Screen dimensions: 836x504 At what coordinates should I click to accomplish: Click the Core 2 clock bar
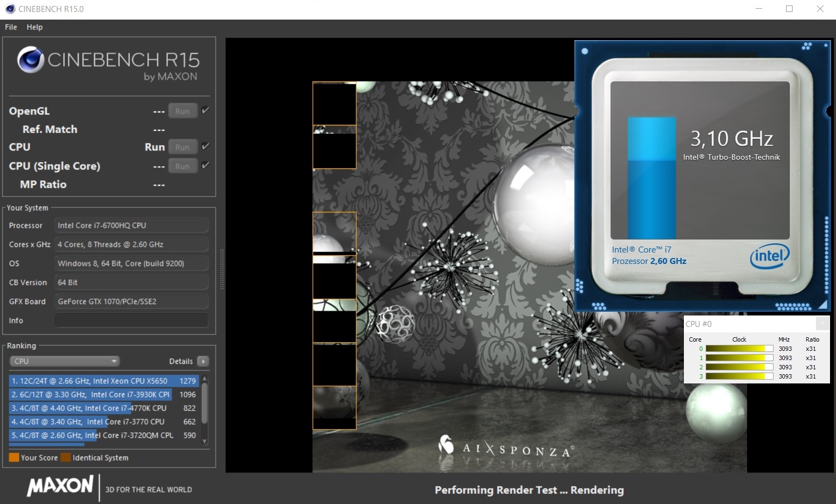coord(739,367)
